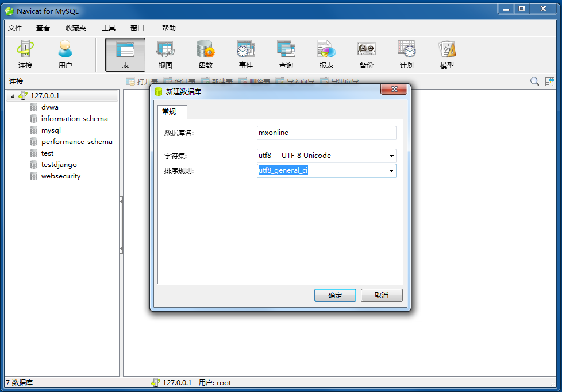Open the 计划 schedule icon
The width and height of the screenshot is (562, 392).
click(x=406, y=55)
